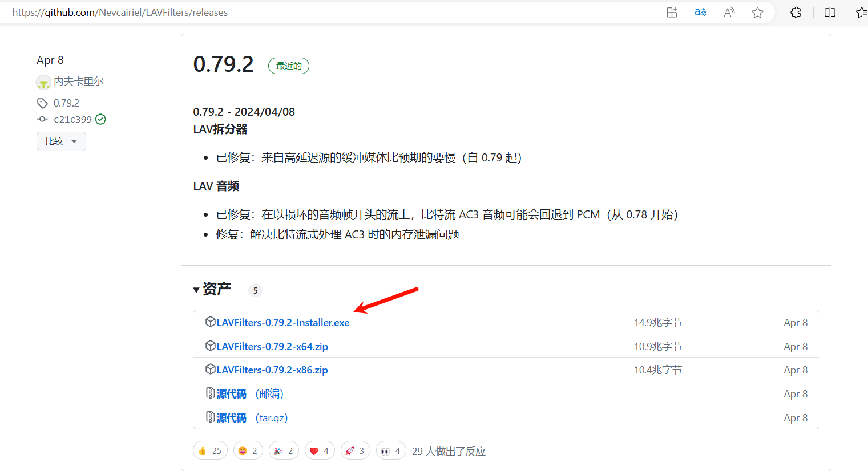Collapse the 资产 section
The height and width of the screenshot is (471, 868).
coord(196,290)
